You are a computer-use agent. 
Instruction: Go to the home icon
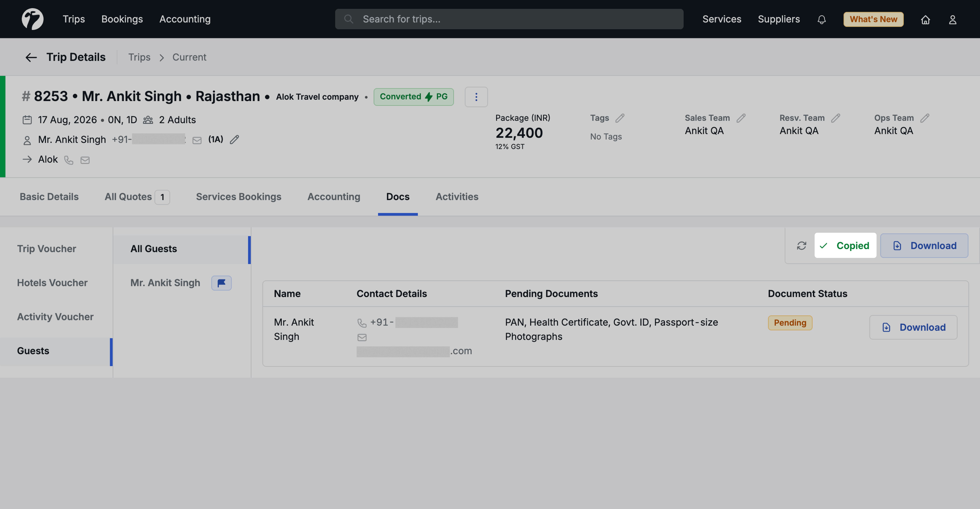click(925, 19)
